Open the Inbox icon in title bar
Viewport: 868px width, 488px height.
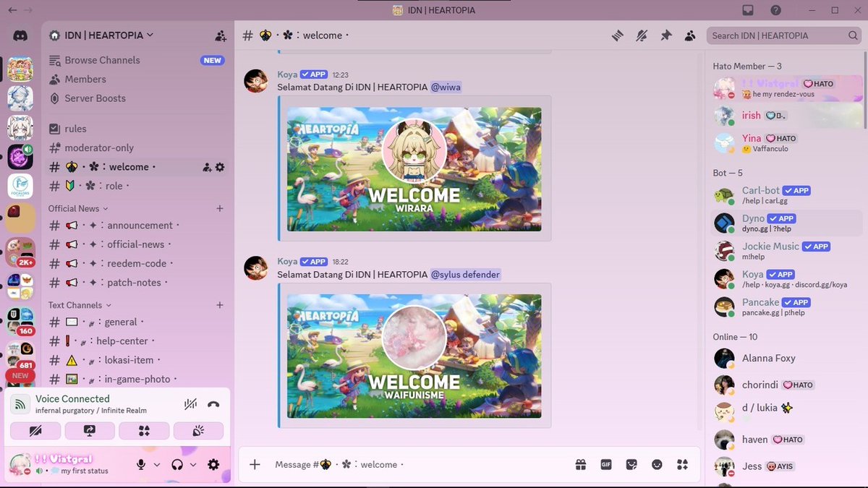point(748,10)
